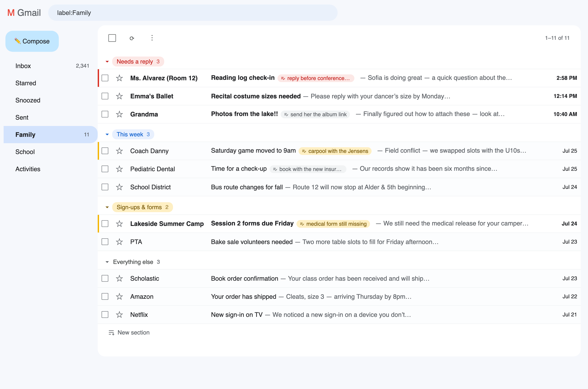Image resolution: width=588 pixels, height=389 pixels.
Task: Check the box for the Amazon email
Action: (x=105, y=296)
